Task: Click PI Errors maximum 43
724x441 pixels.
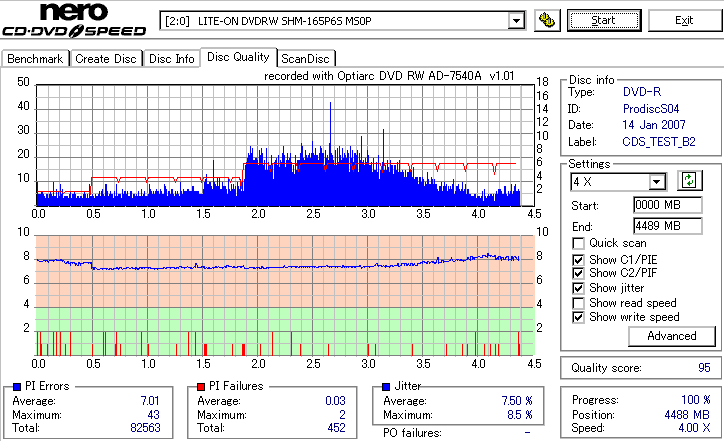Action: coord(153,415)
